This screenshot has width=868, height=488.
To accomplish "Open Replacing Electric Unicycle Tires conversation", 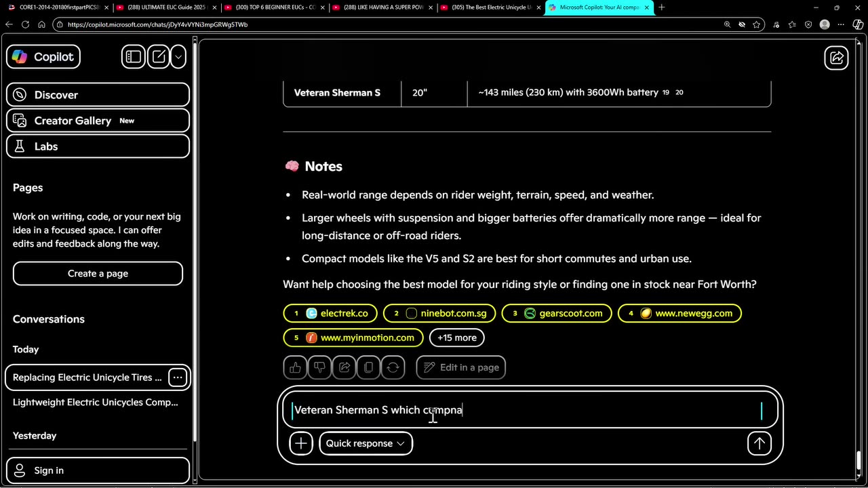I will pos(87,378).
